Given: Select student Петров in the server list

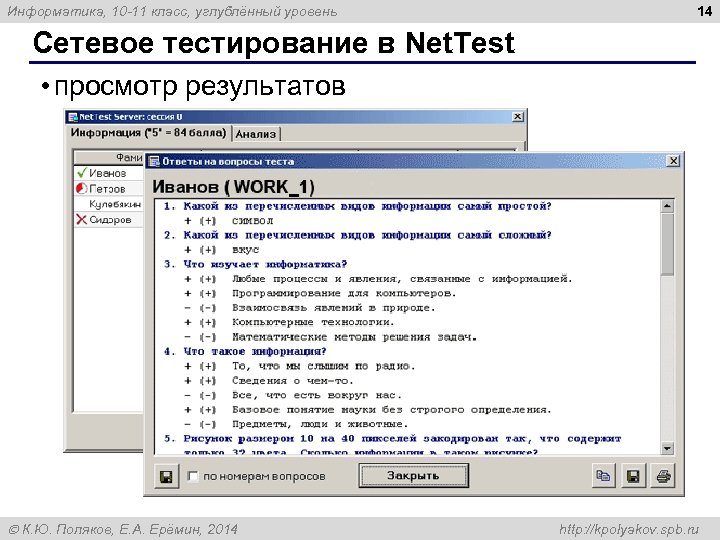Looking at the screenshot, I should tap(107, 189).
